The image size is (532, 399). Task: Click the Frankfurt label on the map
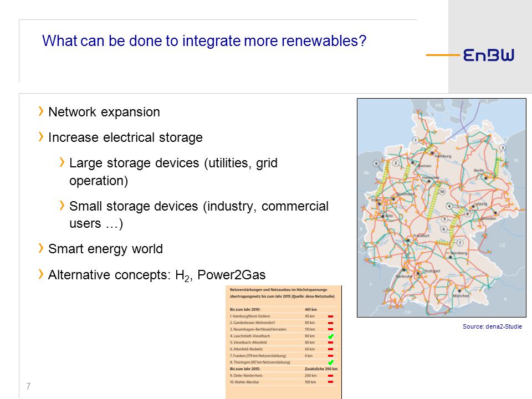point(421,236)
